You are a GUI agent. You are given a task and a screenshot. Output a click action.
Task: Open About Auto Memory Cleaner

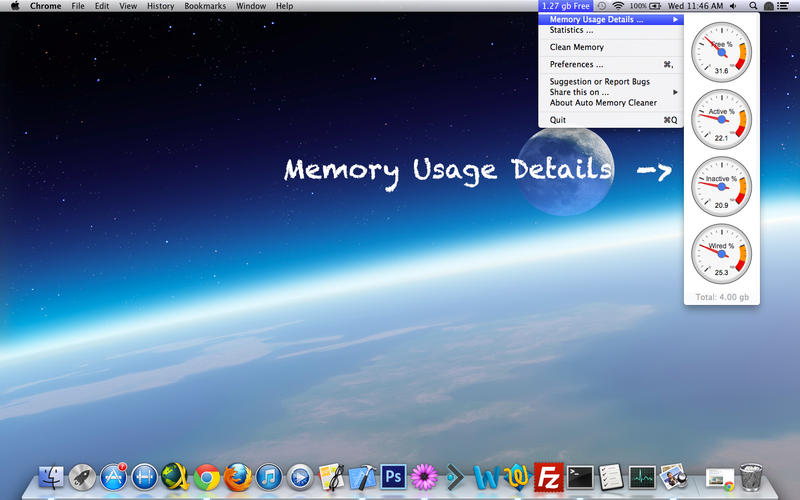click(611, 103)
